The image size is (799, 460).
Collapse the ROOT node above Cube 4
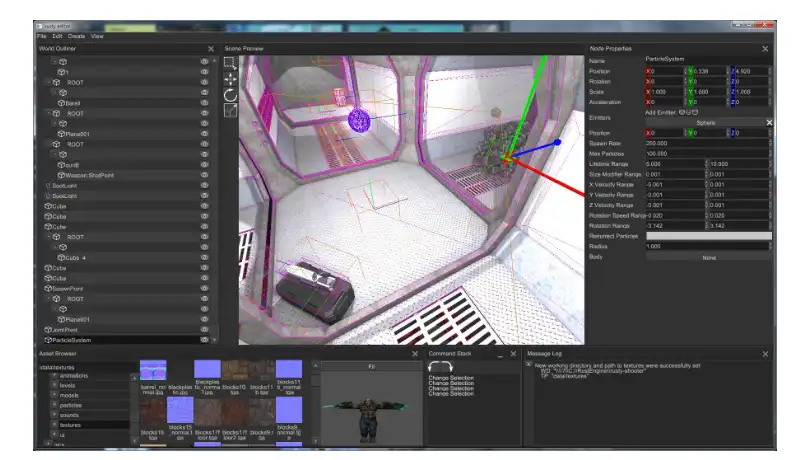tap(48, 237)
